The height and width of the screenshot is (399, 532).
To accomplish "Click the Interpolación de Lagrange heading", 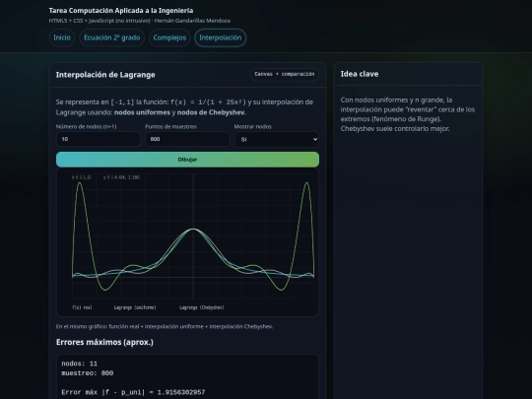I will click(105, 75).
